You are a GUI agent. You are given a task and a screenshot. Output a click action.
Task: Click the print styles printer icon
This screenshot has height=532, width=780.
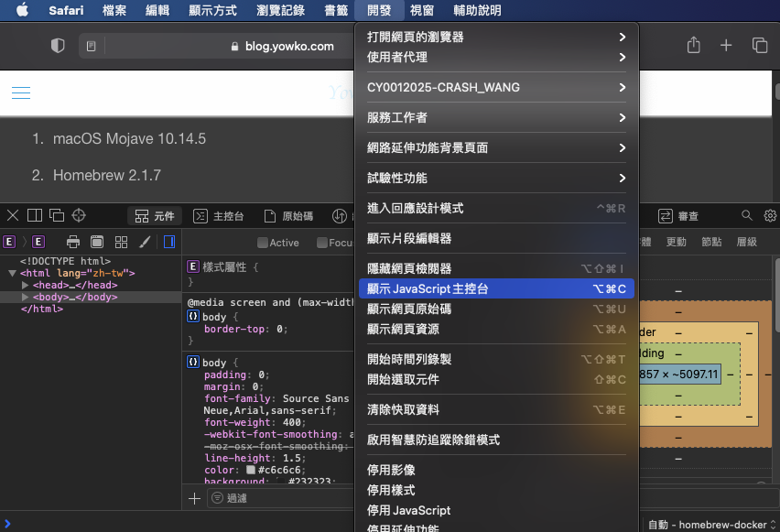[x=73, y=243]
